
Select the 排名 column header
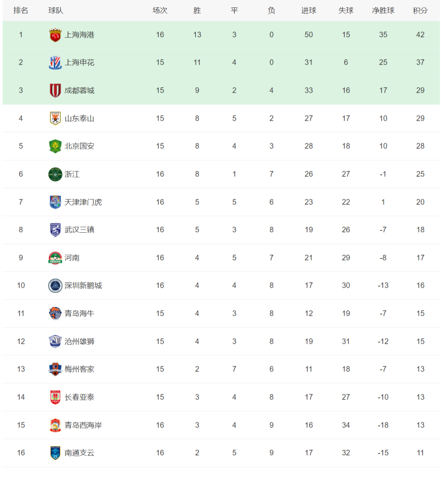(21, 11)
